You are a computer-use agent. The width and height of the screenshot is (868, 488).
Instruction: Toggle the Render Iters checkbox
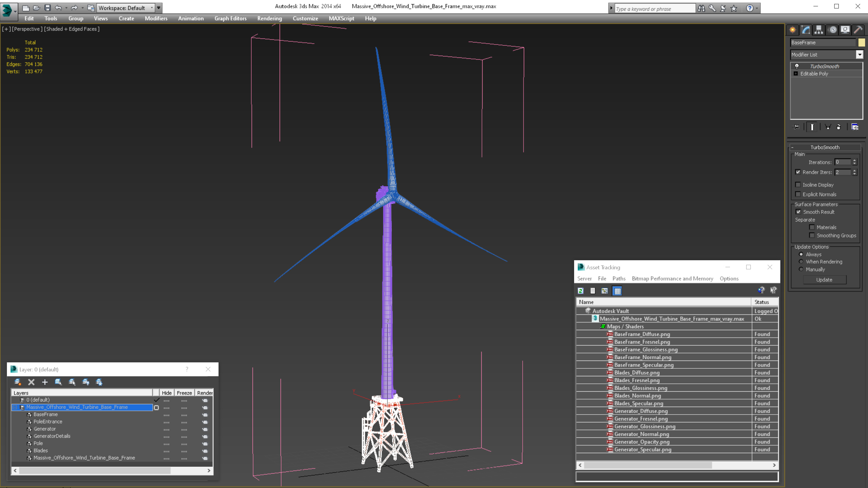click(x=798, y=172)
